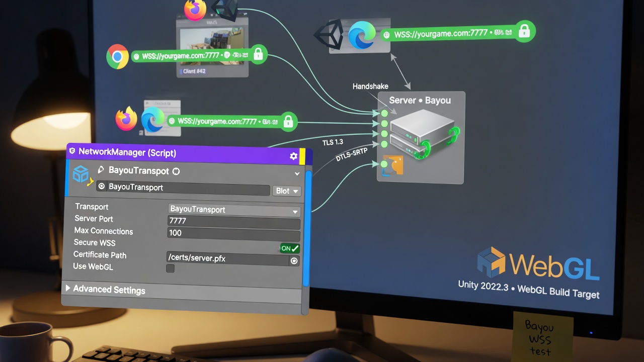Open the Certificate Path object picker circle

pyautogui.click(x=294, y=261)
